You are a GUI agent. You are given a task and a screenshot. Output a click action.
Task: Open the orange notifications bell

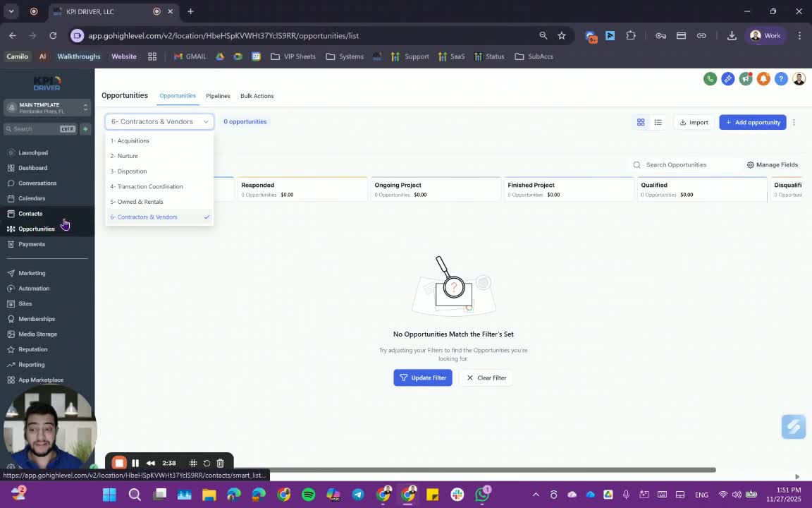coord(763,79)
